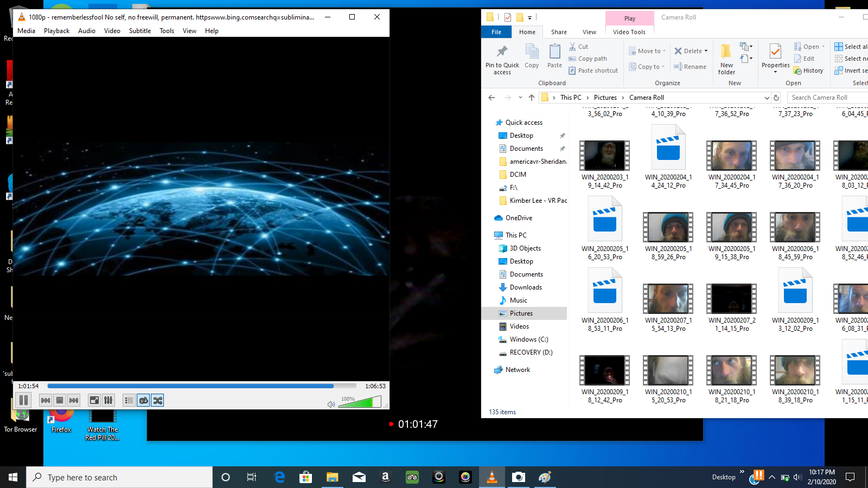This screenshot has height=488, width=868.
Task: Cut selected item in Explorer
Action: (578, 47)
